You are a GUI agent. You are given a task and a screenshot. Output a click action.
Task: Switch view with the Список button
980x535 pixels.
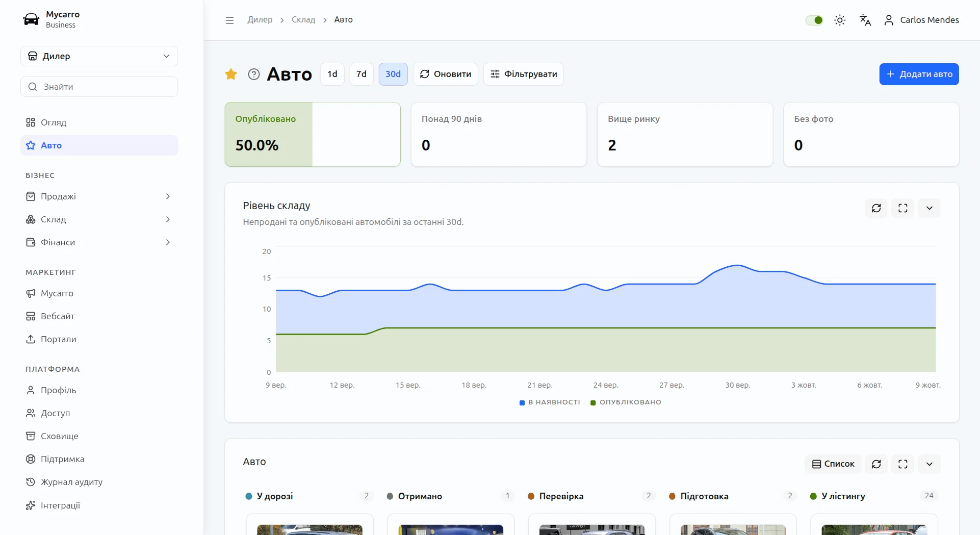click(x=833, y=464)
